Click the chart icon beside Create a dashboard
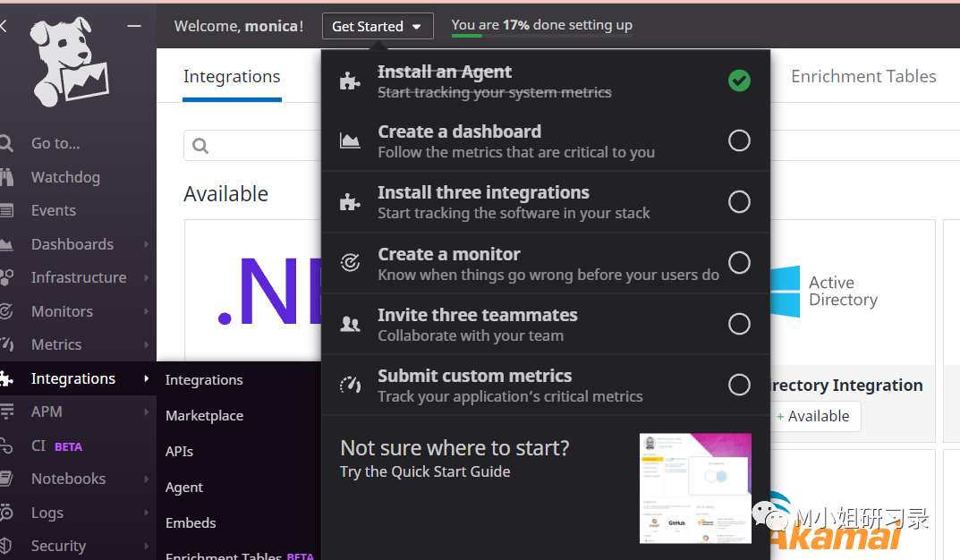Viewport: 960px width, 560px height. click(x=350, y=141)
